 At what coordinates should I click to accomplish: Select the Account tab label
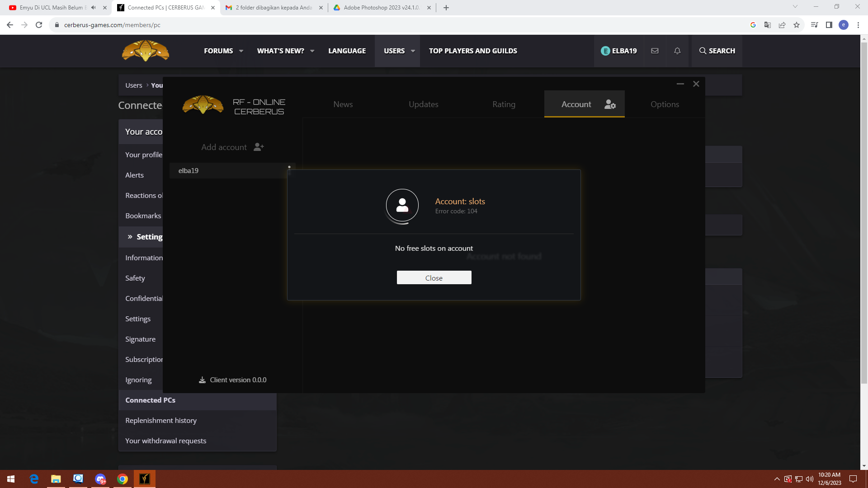576,104
